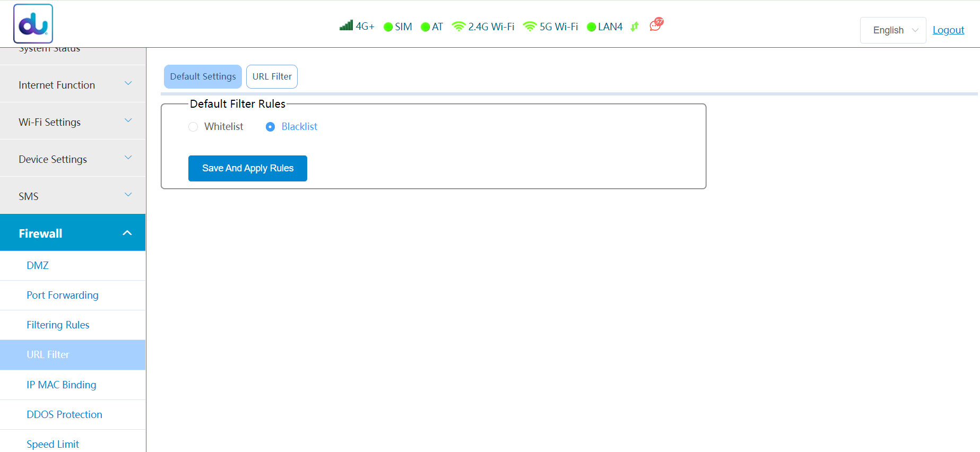This screenshot has height=452, width=980.
Task: Select the Default Settings tab
Action: click(203, 76)
